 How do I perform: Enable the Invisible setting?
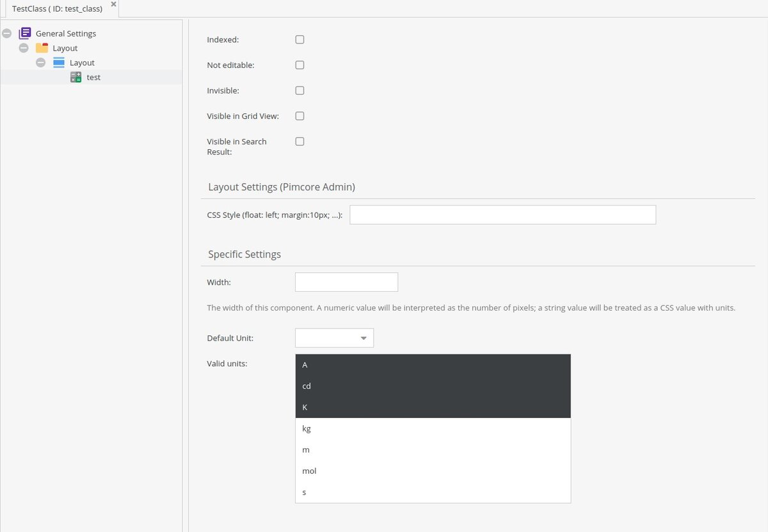[x=300, y=90]
